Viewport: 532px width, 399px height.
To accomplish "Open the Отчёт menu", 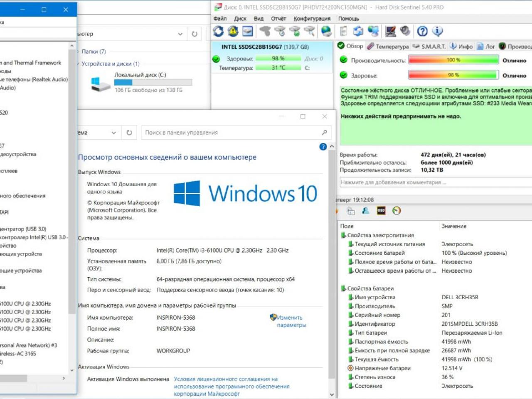I will [278, 18].
